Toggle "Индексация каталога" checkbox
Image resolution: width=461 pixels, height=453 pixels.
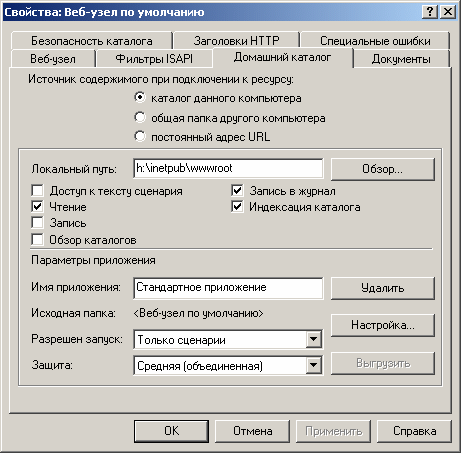click(237, 207)
